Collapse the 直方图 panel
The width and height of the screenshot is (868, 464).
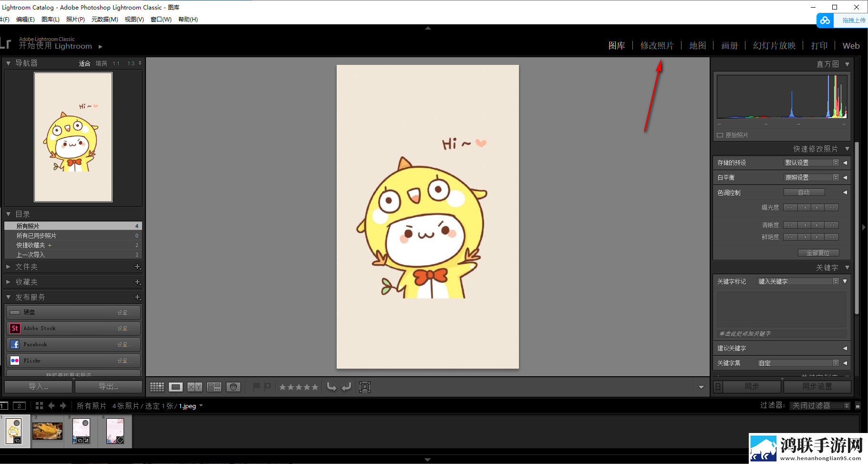(x=847, y=64)
